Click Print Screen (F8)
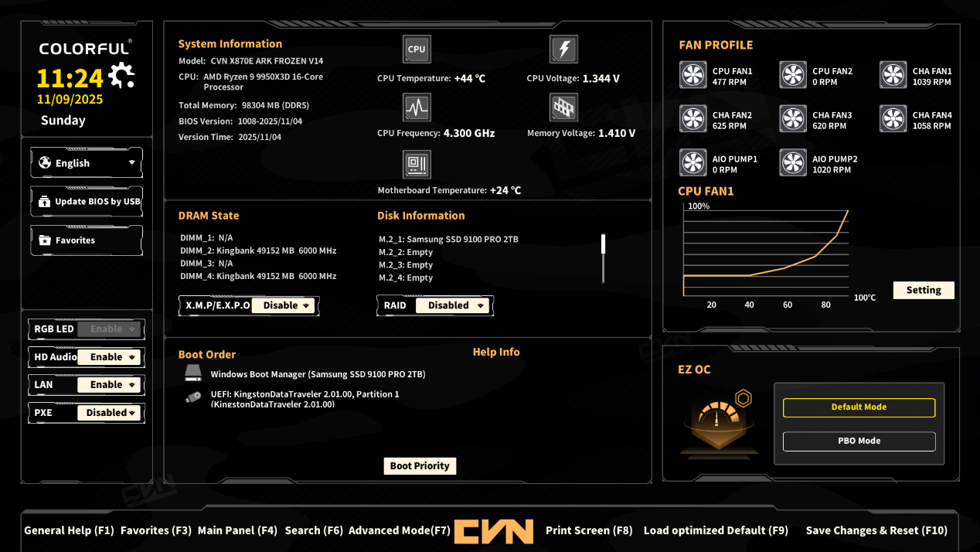The height and width of the screenshot is (552, 980). pyautogui.click(x=589, y=530)
